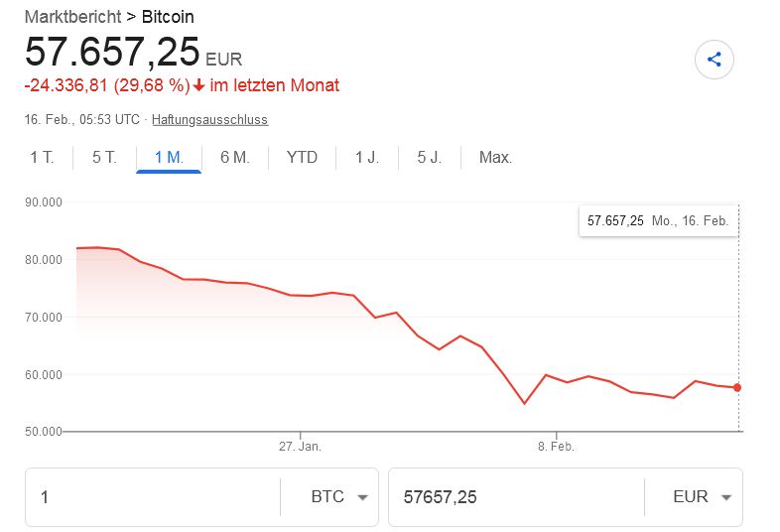Image resolution: width=780 pixels, height=532 pixels.
Task: Show the 1 J. chart range
Action: pyautogui.click(x=367, y=157)
